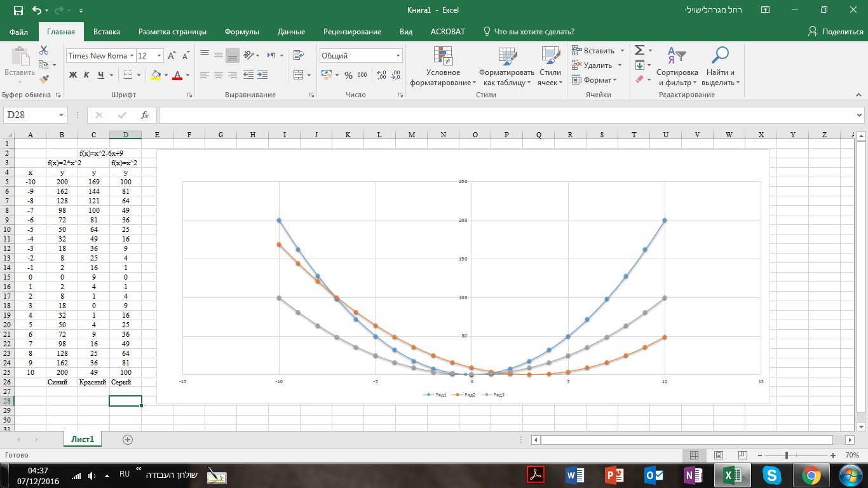Apply percent style to the cell
Screen dimensions: 868x488
[348, 75]
